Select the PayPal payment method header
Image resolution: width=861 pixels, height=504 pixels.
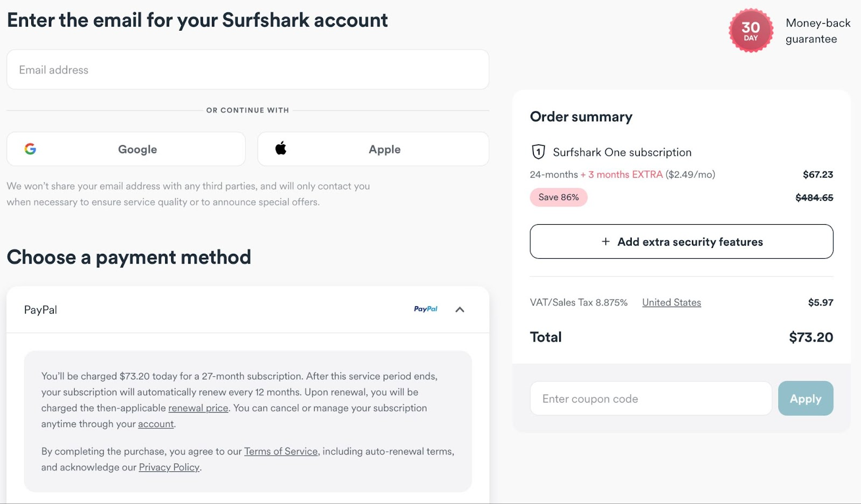pos(40,309)
